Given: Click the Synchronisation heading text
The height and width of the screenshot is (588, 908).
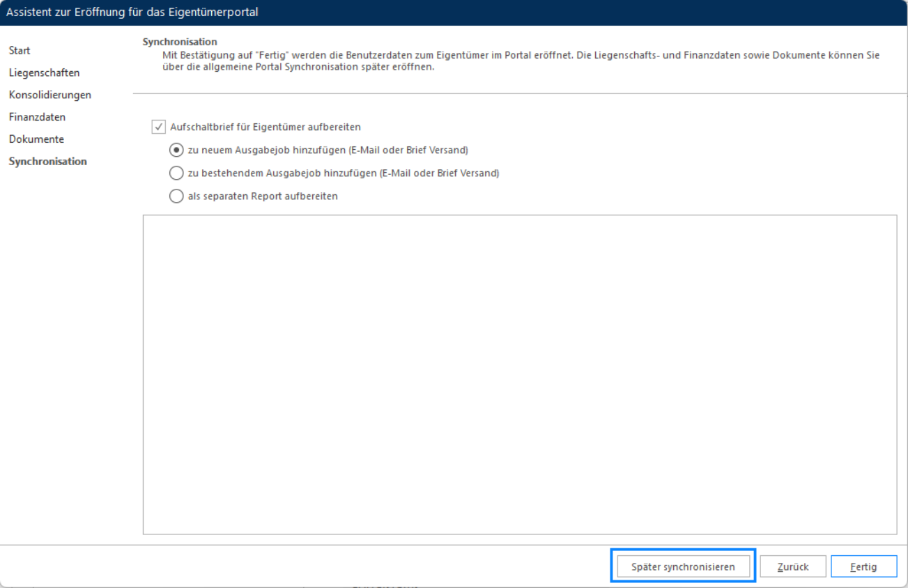Looking at the screenshot, I should (180, 42).
